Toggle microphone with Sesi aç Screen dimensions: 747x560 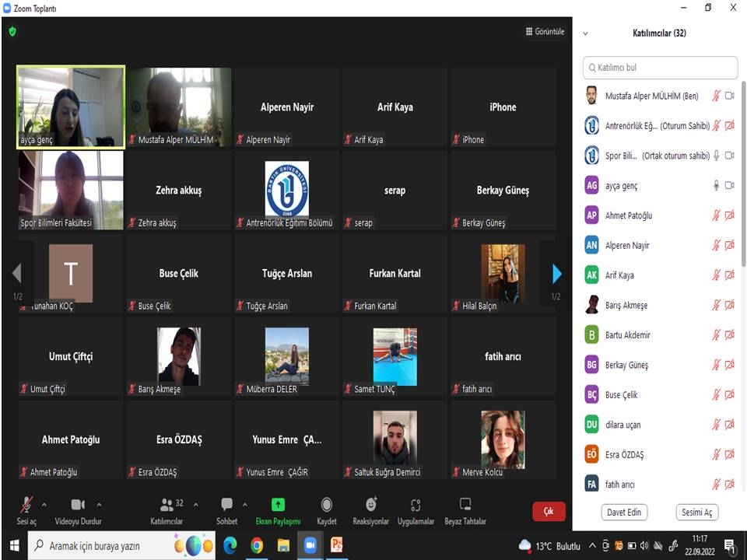(x=26, y=505)
